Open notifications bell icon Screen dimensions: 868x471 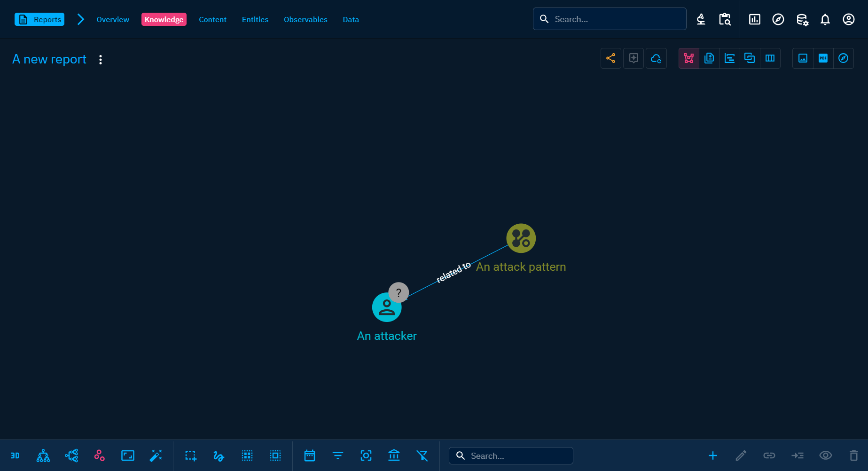(825, 19)
